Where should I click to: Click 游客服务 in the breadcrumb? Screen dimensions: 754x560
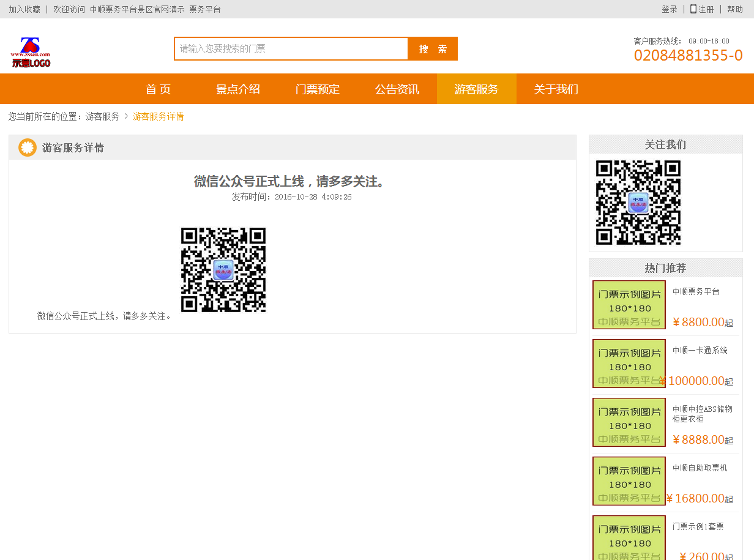103,116
